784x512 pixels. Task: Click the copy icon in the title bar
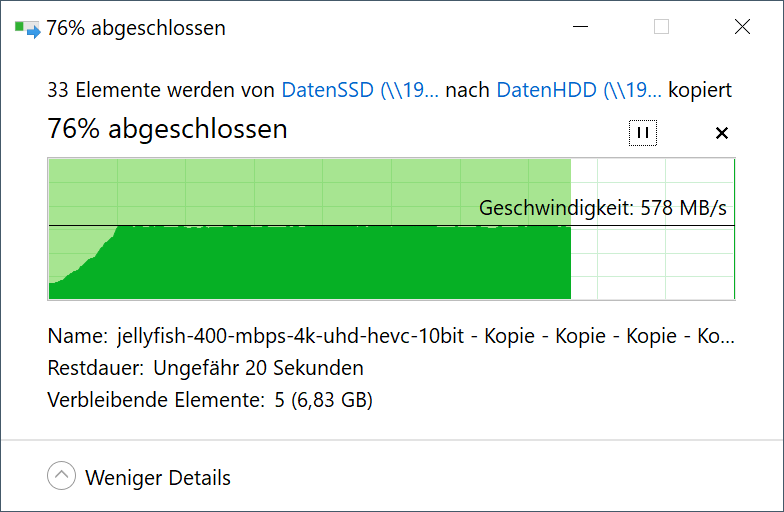pyautogui.click(x=27, y=28)
